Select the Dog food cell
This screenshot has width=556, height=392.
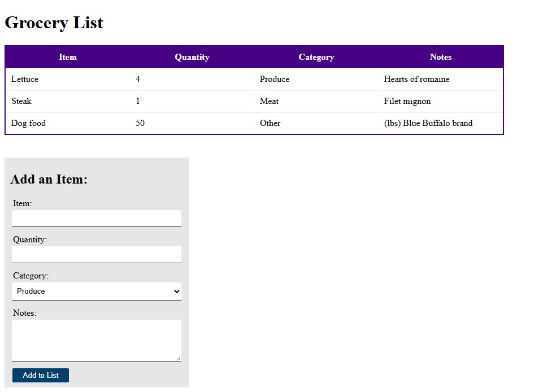click(68, 123)
